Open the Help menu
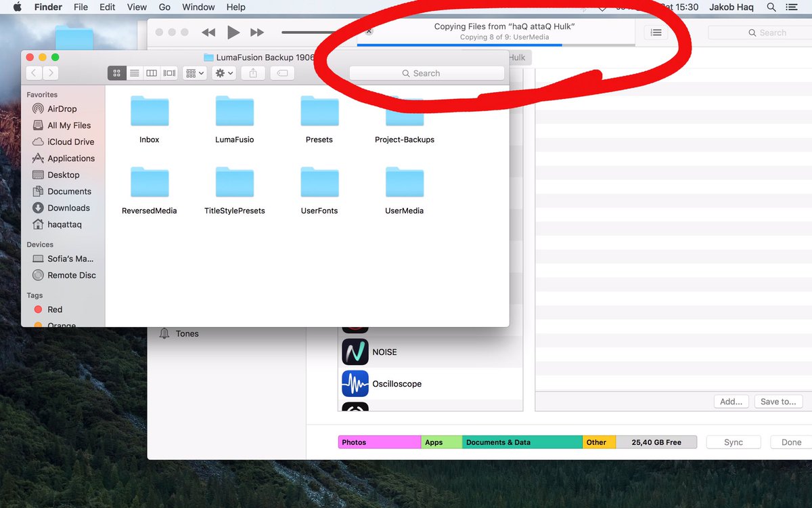The height and width of the screenshot is (508, 812). [235, 7]
